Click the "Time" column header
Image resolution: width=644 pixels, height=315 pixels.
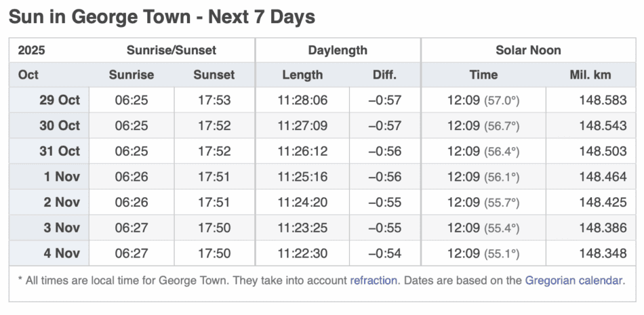(x=483, y=75)
